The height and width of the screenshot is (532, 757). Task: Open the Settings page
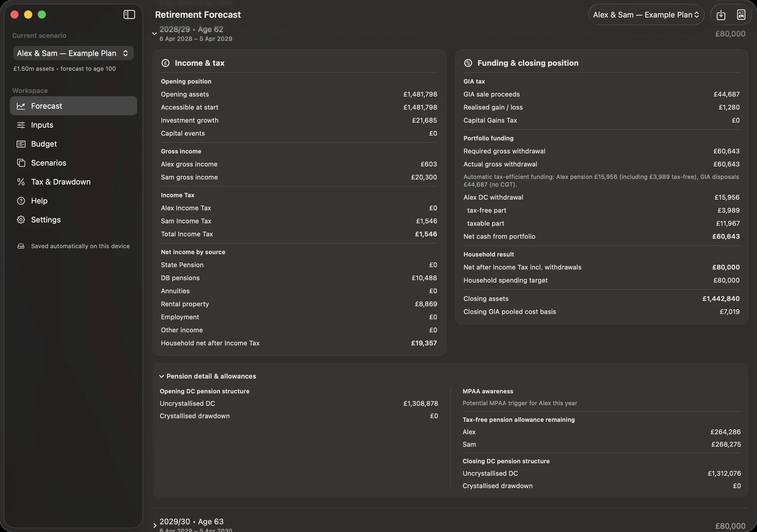(73, 220)
